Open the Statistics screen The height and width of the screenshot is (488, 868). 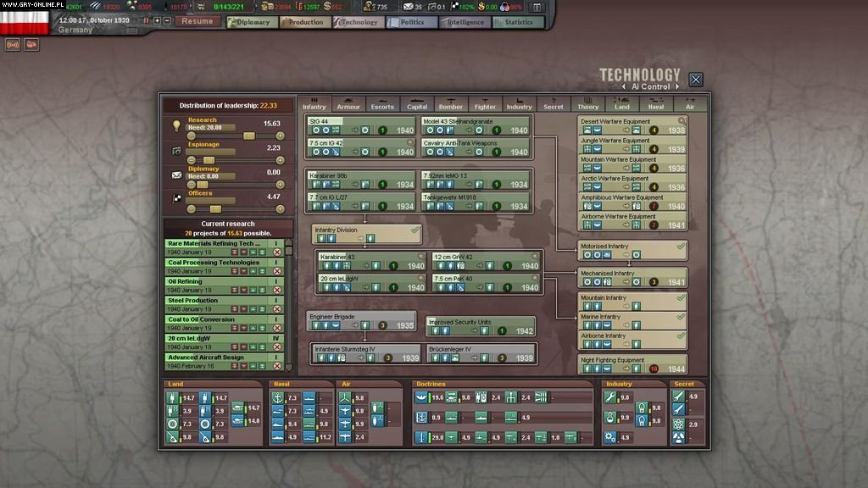pos(518,22)
